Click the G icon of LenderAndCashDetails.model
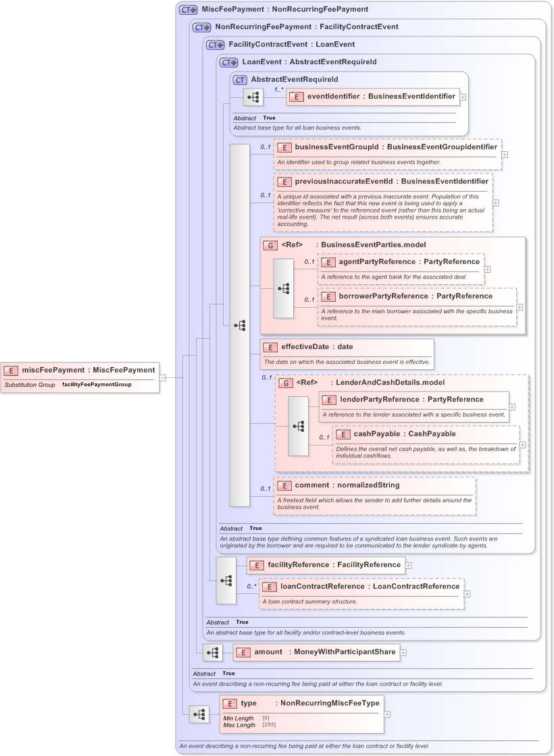 (286, 383)
